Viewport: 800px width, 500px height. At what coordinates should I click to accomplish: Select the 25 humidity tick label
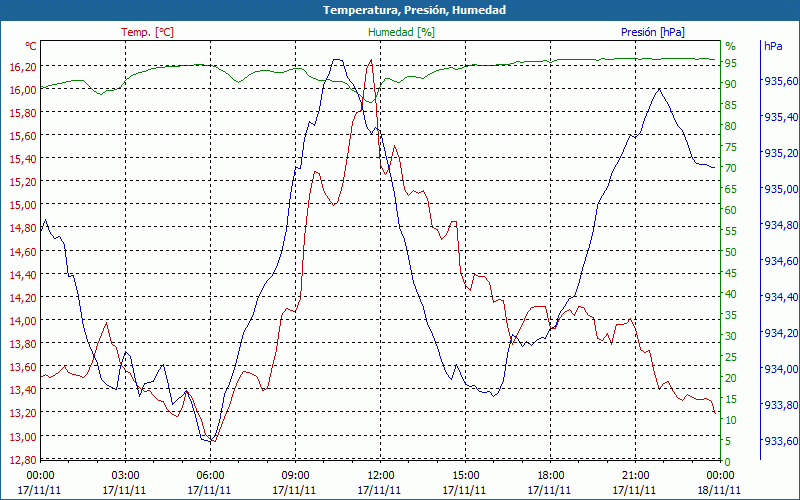[x=731, y=357]
